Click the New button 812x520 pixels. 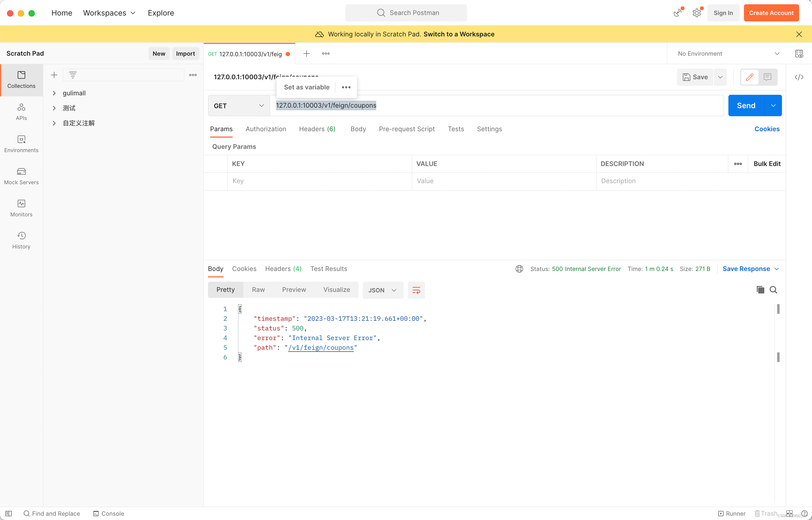159,54
